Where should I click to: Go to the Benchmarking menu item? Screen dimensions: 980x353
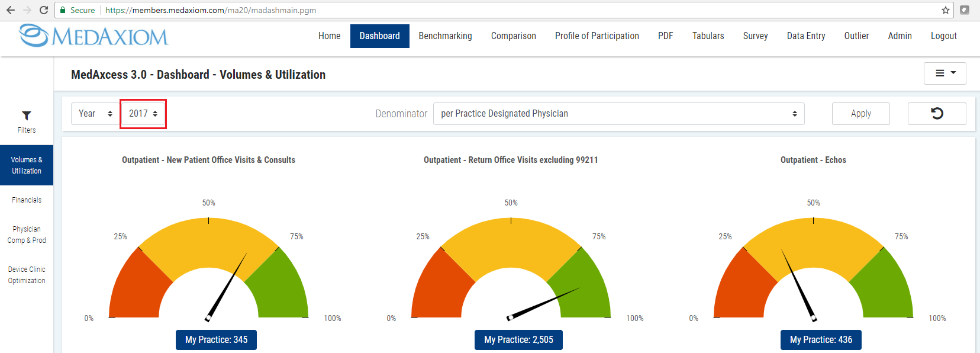pos(445,36)
